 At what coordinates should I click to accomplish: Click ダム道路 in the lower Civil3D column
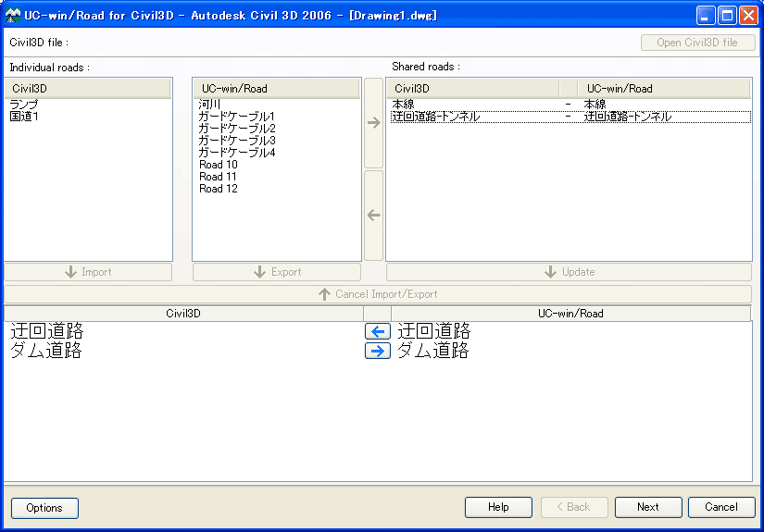coord(46,351)
